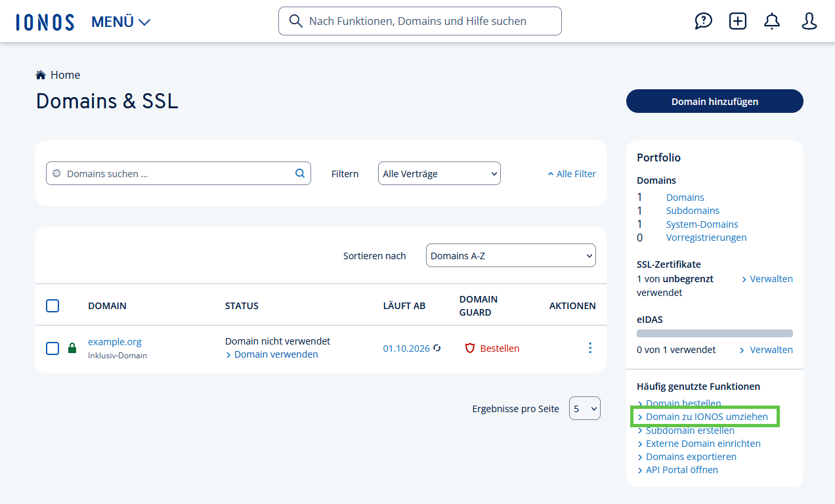Refresh the example.org expiry date icon
Viewport: 835px width, 504px height.
pyautogui.click(x=437, y=348)
